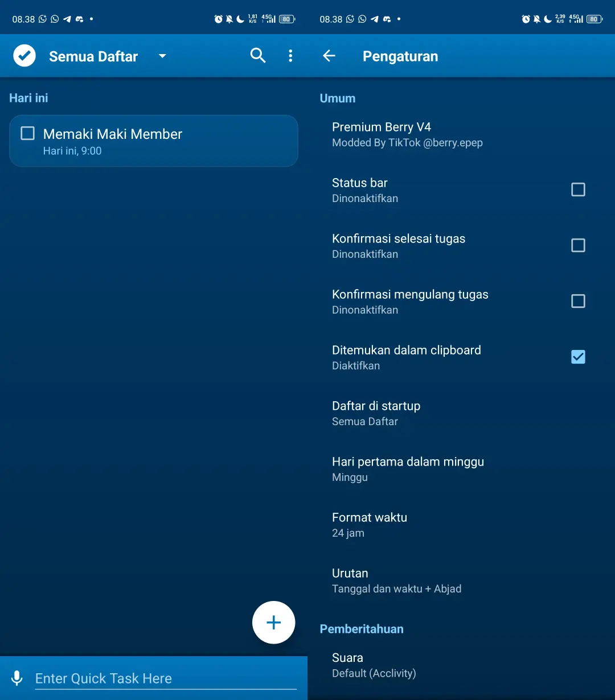Tap the alarm clock icon in status bar

point(218,18)
